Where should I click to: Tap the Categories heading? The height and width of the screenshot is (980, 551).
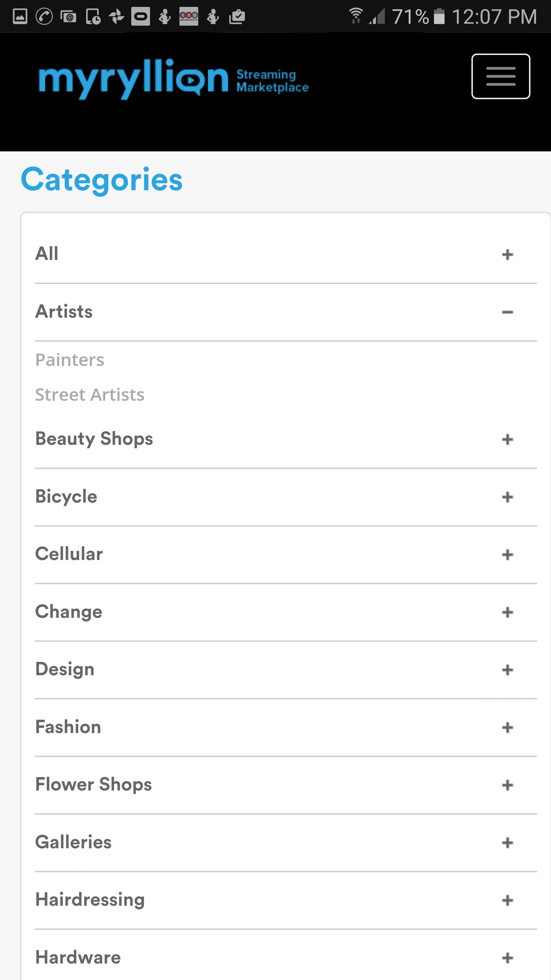pos(102,180)
